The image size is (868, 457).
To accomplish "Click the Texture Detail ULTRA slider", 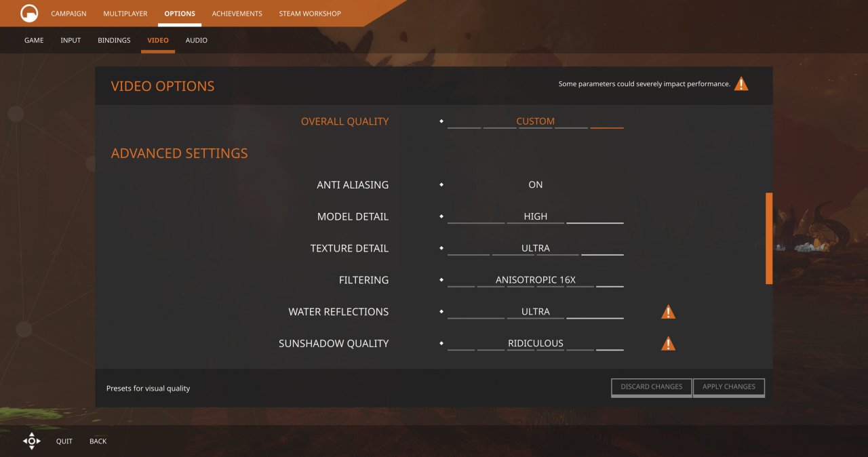I will 536,249.
